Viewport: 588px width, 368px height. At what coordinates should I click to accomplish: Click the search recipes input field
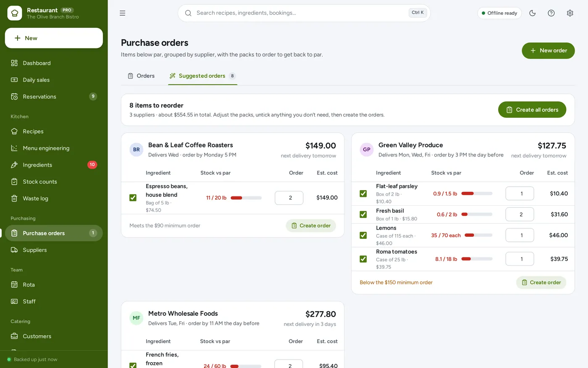click(304, 13)
